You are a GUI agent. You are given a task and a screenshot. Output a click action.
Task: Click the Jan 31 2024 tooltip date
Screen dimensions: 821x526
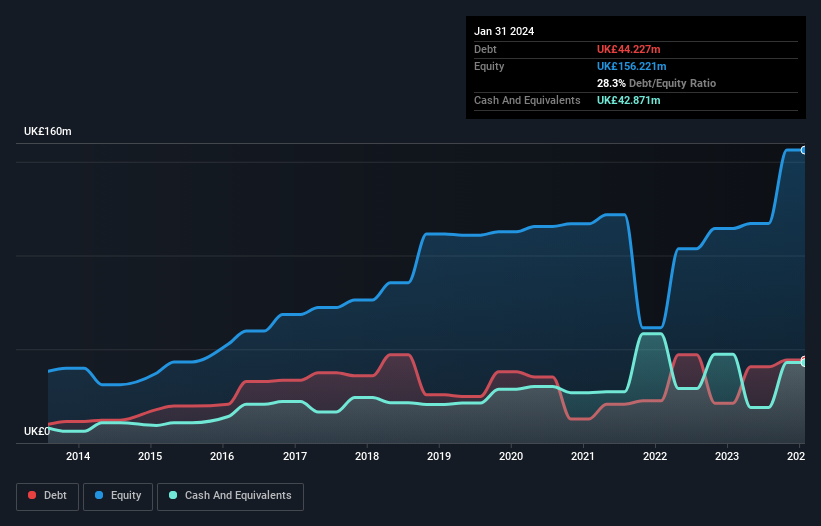[x=504, y=31]
